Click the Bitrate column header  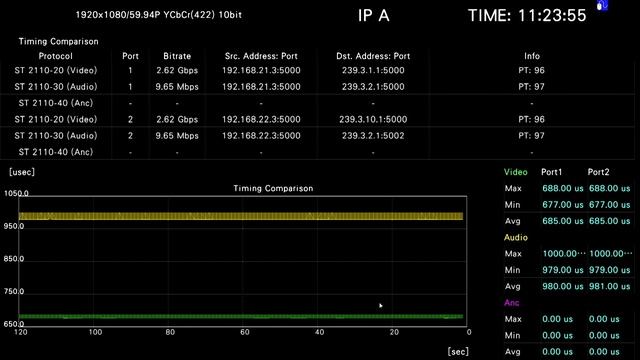coord(177,56)
